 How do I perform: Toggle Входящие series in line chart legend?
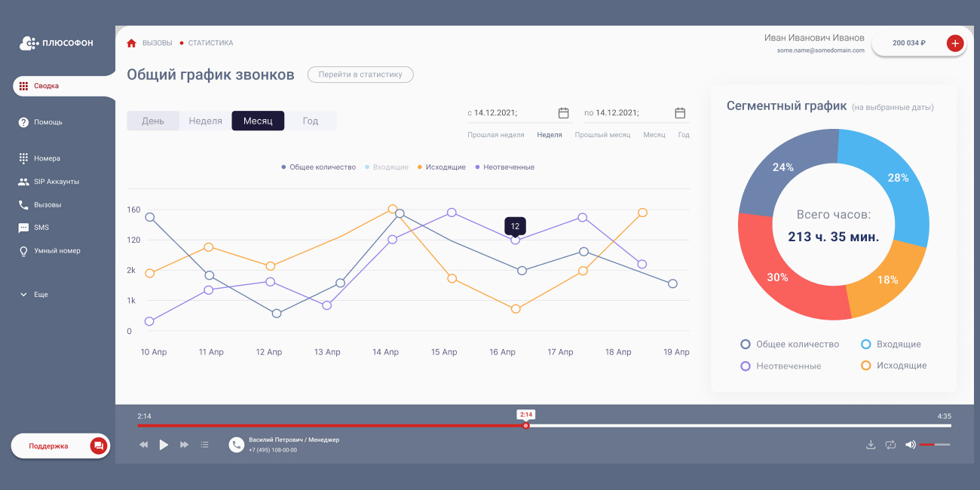tap(387, 167)
